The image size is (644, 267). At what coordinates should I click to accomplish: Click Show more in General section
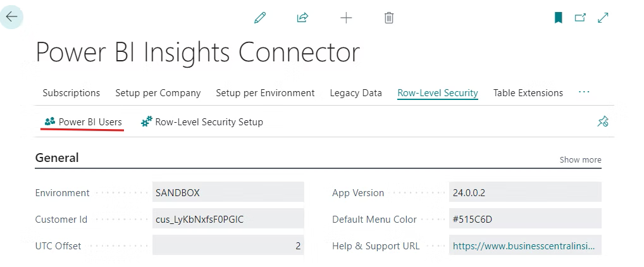(x=580, y=159)
